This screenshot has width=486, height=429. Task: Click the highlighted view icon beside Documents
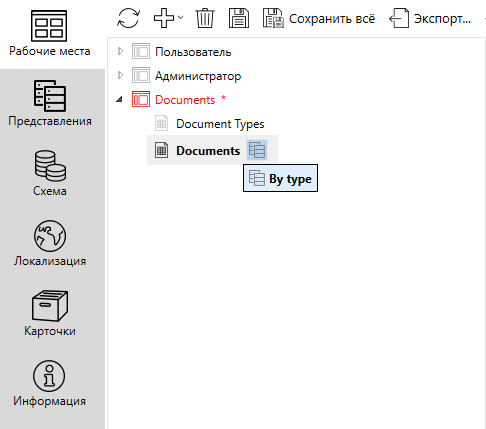(257, 150)
